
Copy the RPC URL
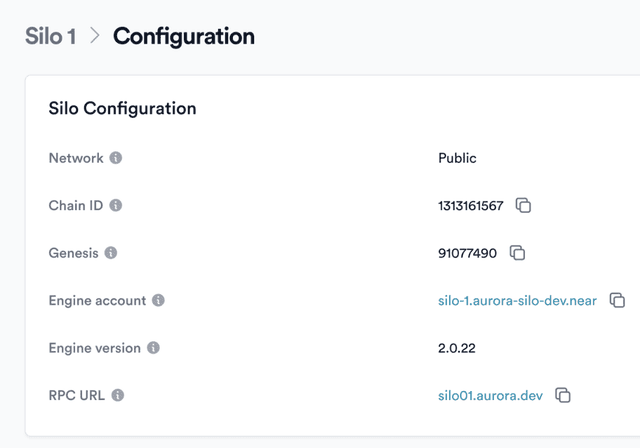563,395
